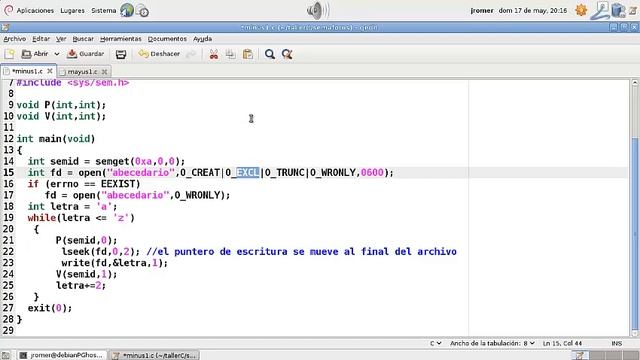Click the if (errno == EEXIST) line
The image size is (640, 360).
(x=84, y=184)
